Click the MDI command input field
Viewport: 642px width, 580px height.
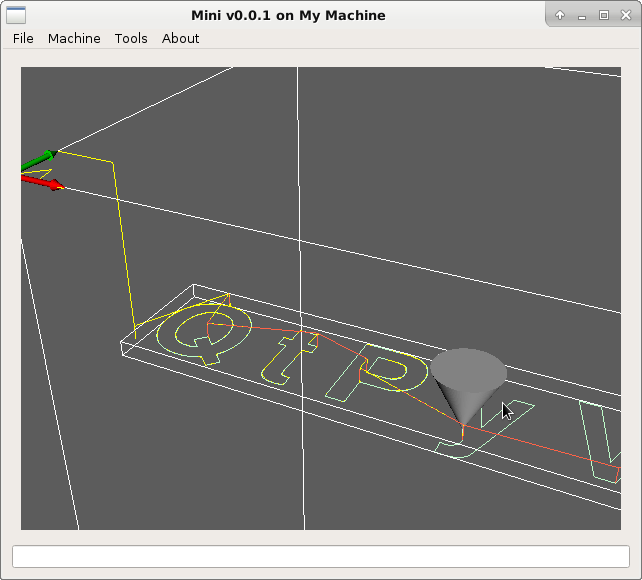[x=321, y=556]
